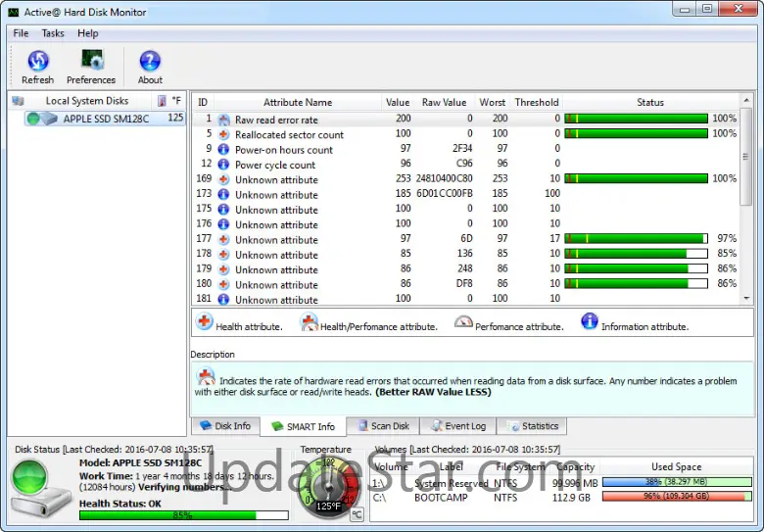Click the Information attribute legend icon

pos(589,321)
